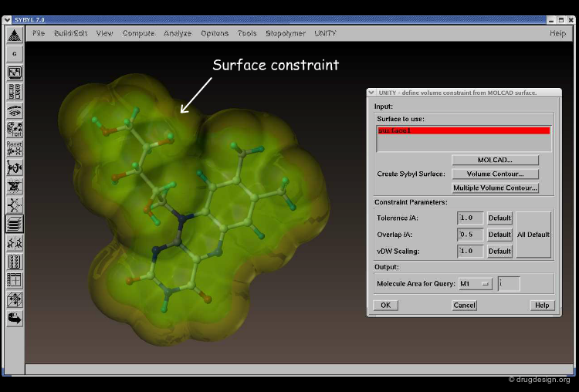Open the Help menu in menu bar
Viewport: 579px width, 392px height.
[x=557, y=33]
